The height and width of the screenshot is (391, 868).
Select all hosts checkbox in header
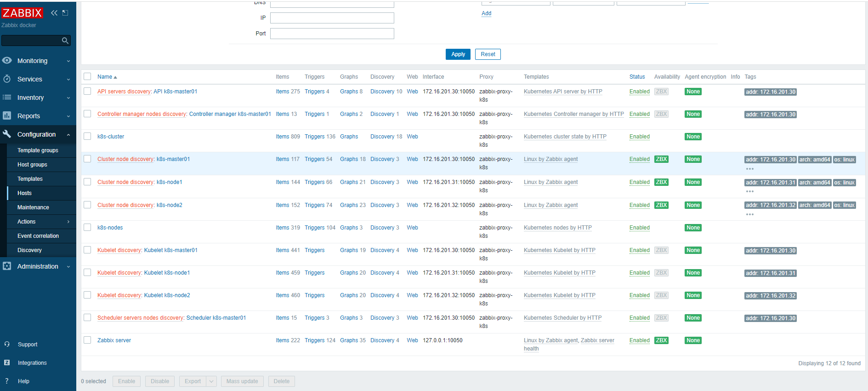click(87, 76)
